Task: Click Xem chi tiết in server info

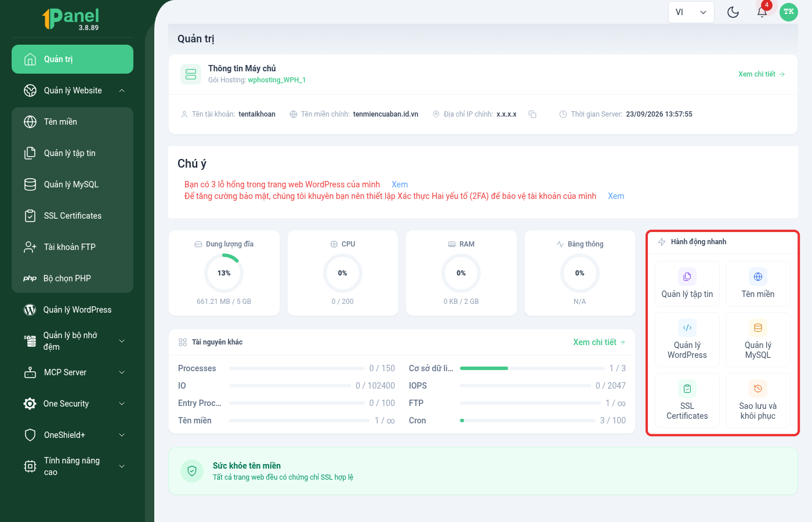Action: click(762, 74)
